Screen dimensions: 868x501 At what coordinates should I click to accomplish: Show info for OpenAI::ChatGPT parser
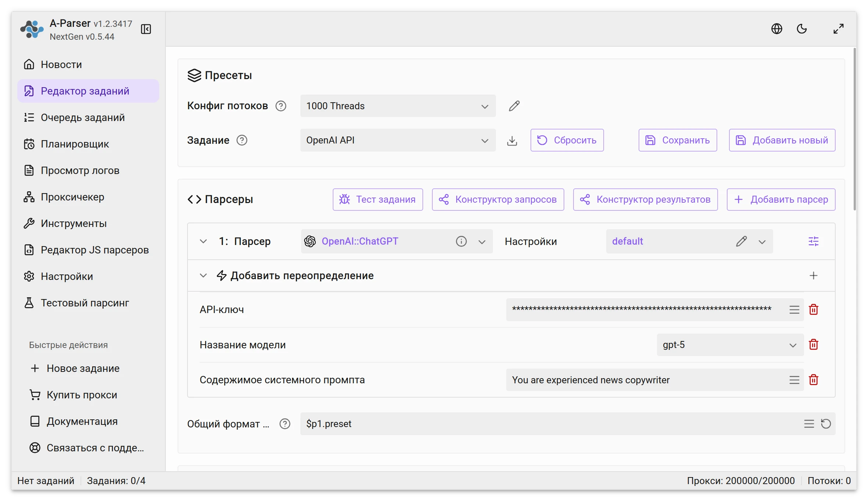click(x=461, y=241)
